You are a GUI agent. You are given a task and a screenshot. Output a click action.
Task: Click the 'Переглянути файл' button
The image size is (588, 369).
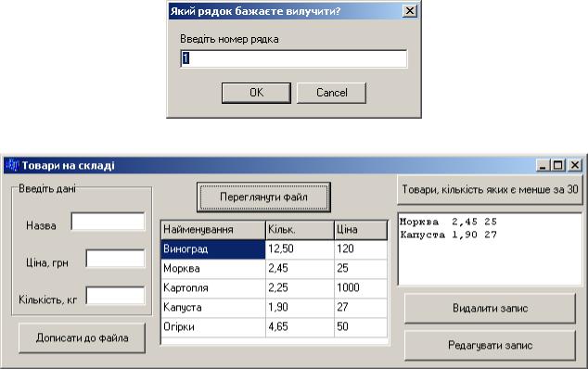263,197
